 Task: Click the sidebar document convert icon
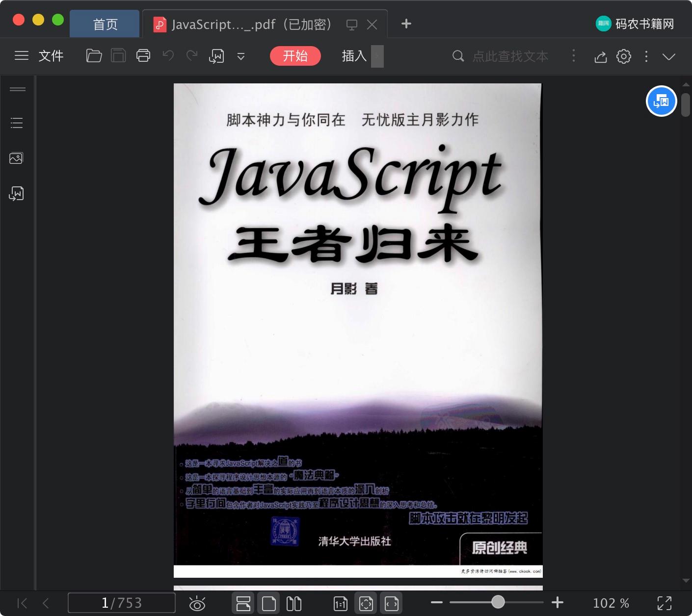[16, 194]
